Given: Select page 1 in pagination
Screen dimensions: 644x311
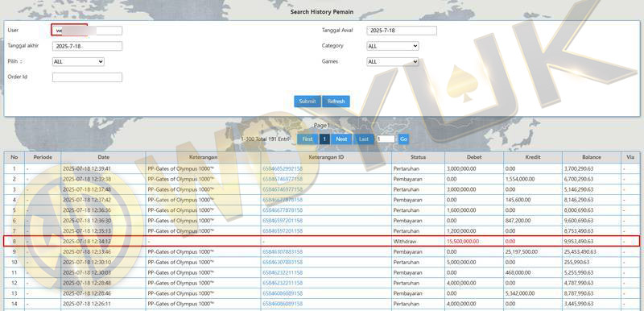Looking at the screenshot, I should 324,139.
